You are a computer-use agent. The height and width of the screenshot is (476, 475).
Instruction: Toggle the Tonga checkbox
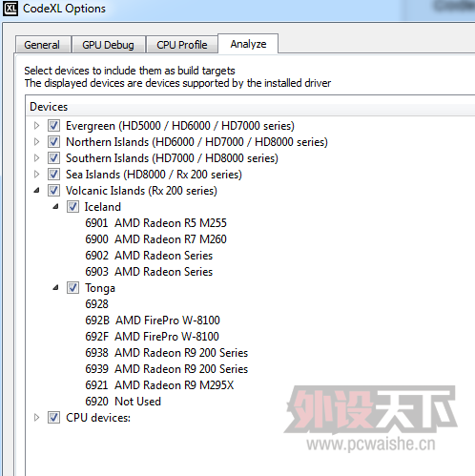[72, 288]
